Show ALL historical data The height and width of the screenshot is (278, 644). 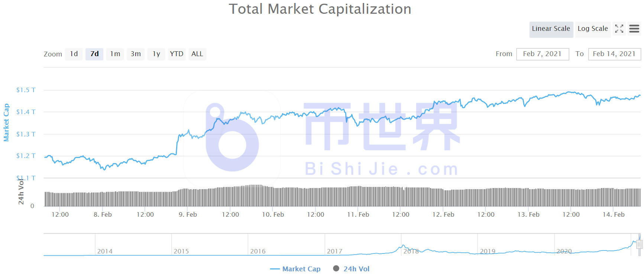coord(197,54)
